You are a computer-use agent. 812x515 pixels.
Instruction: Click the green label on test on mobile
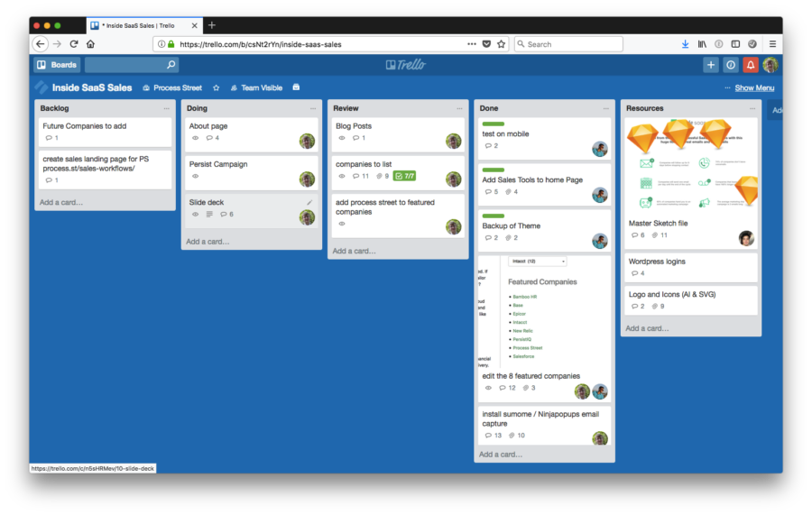493,124
